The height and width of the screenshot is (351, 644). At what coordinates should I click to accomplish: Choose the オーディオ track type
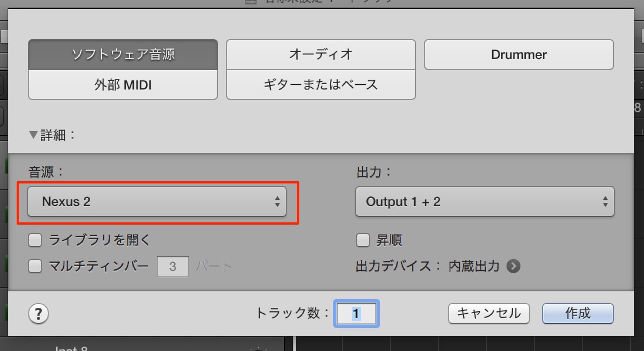pyautogui.click(x=321, y=54)
